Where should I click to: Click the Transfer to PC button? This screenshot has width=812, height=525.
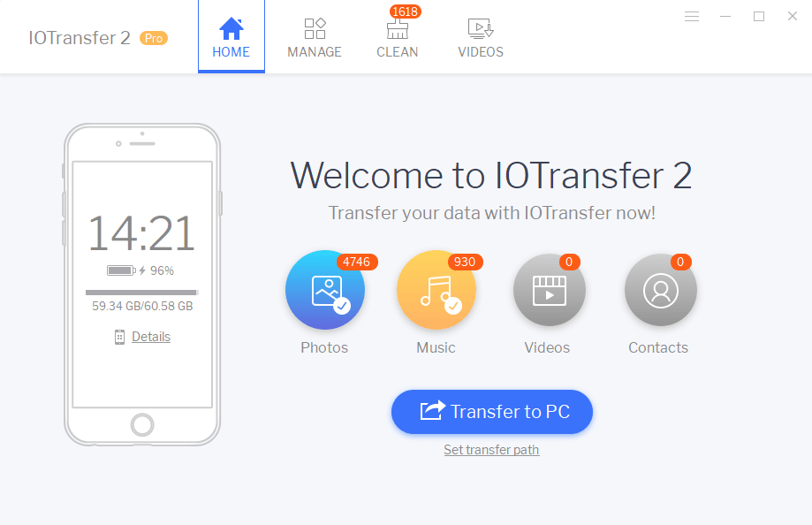(x=492, y=412)
